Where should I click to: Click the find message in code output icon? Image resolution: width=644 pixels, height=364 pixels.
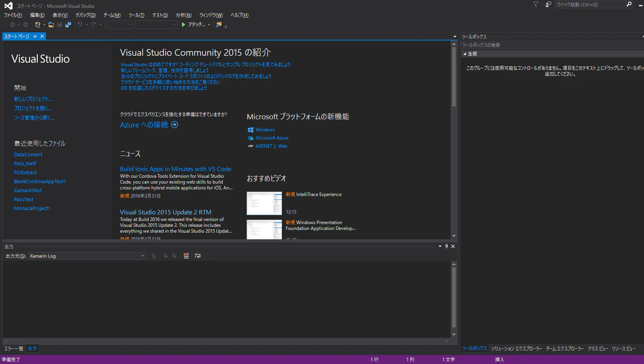154,256
